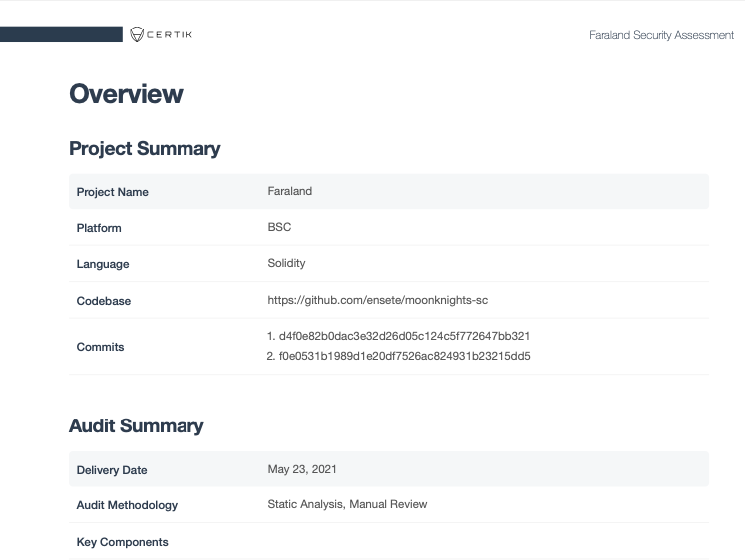The height and width of the screenshot is (560, 745).
Task: Select the Static Analysis, Manual Review text
Action: click(x=347, y=504)
